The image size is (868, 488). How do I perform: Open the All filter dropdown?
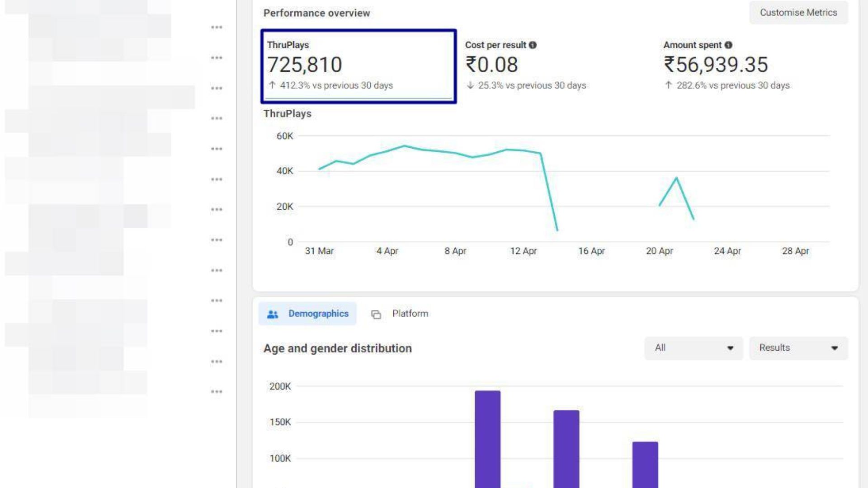coord(693,348)
